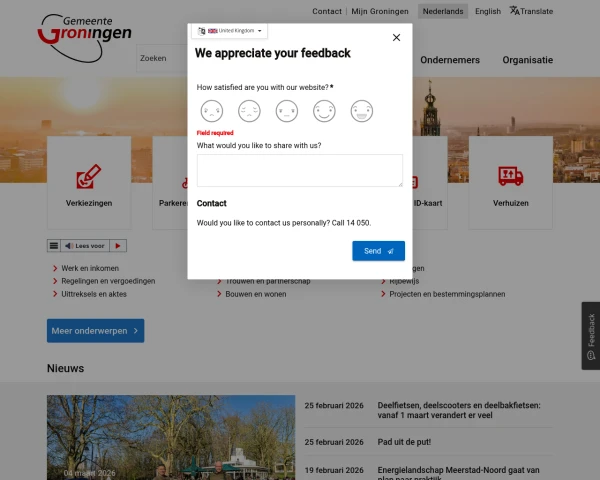Click the Send feedback button
600x480 pixels.
coord(378,251)
